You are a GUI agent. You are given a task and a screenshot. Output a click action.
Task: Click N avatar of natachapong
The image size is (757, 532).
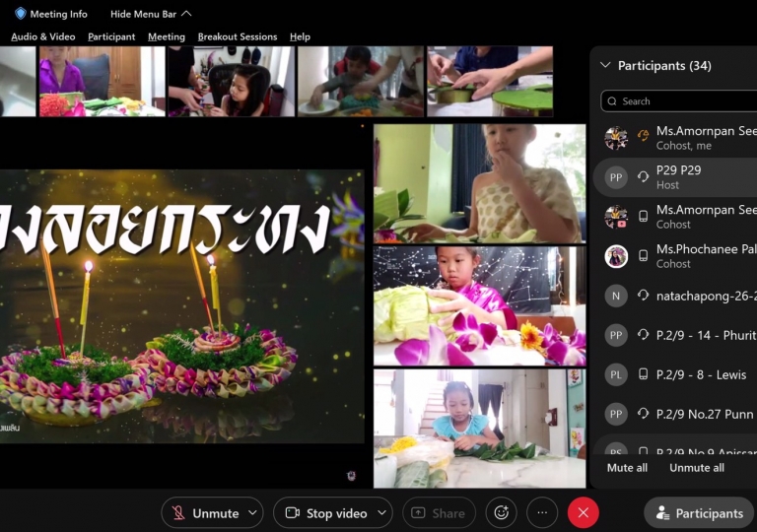point(616,296)
